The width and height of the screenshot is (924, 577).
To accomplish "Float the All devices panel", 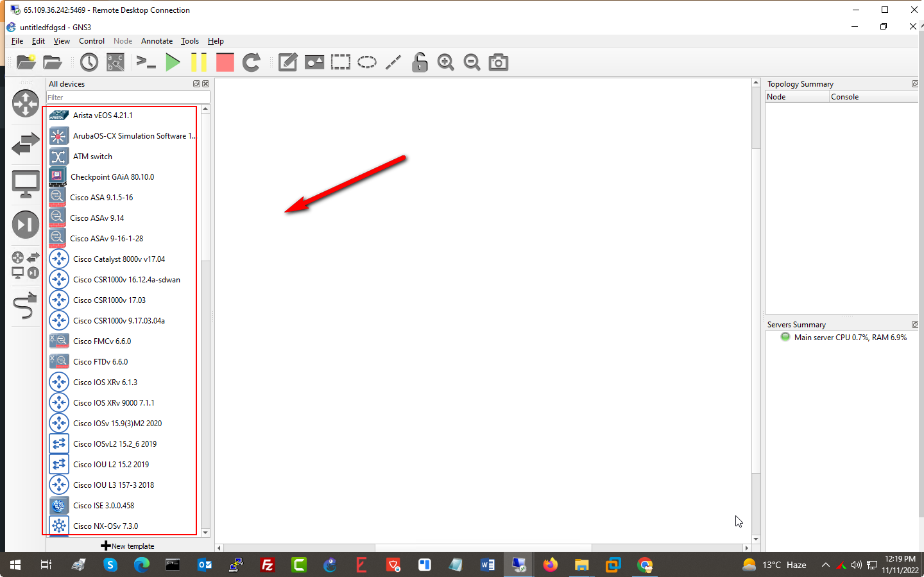I will pos(197,84).
